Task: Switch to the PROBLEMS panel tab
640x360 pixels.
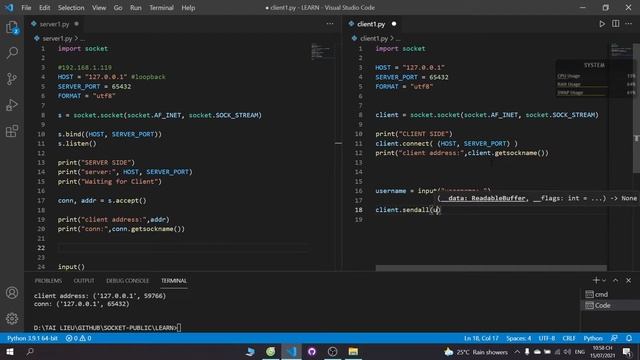Action: 48,280
